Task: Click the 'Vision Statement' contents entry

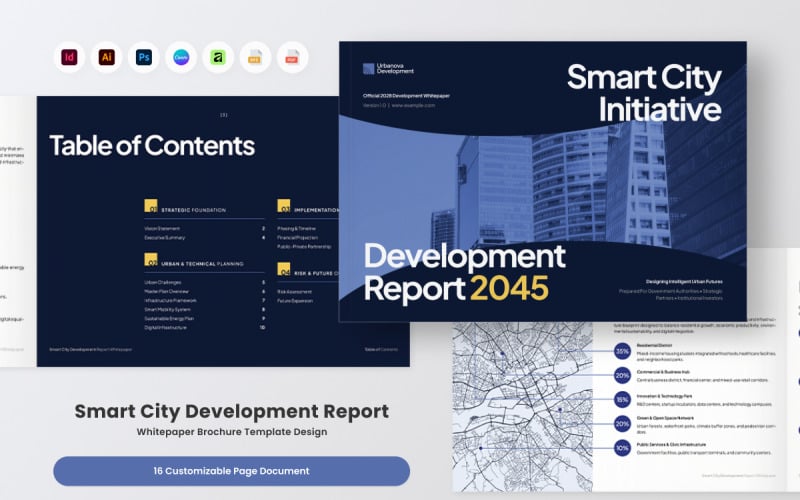Action: point(162,229)
